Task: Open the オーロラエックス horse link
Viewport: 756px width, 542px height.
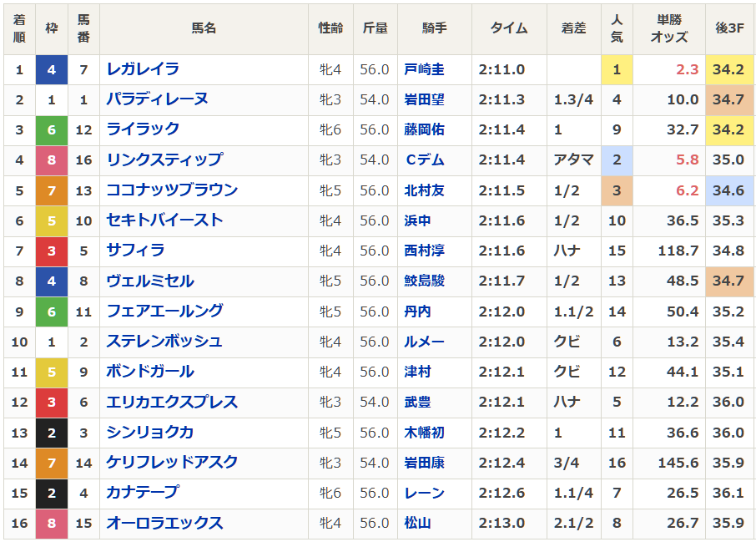Action: click(164, 523)
